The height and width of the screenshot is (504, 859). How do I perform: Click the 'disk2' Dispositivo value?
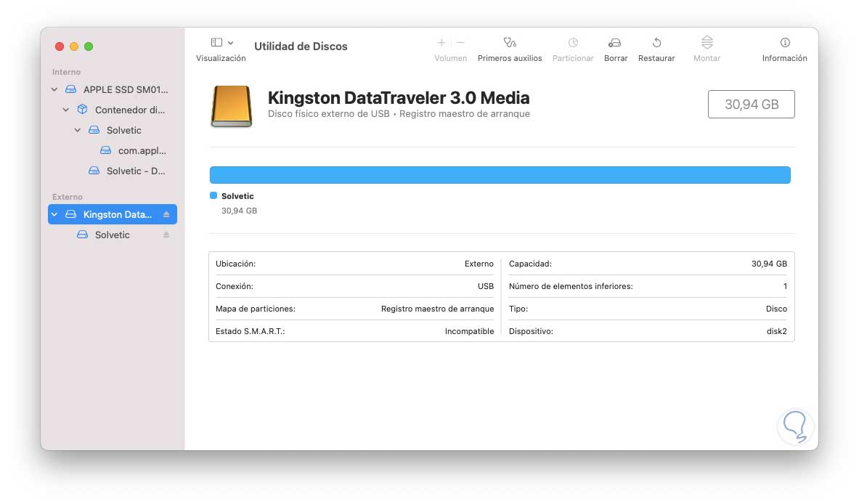pyautogui.click(x=777, y=331)
